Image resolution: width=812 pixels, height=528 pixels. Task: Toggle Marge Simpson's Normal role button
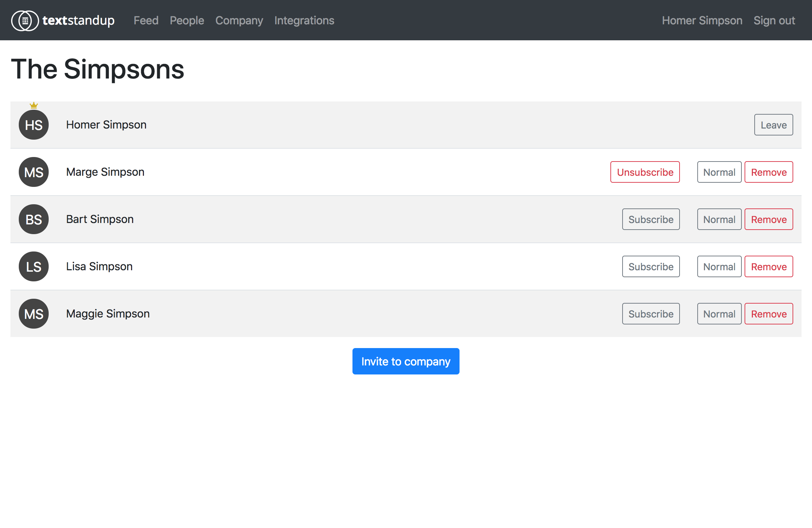[x=719, y=172]
